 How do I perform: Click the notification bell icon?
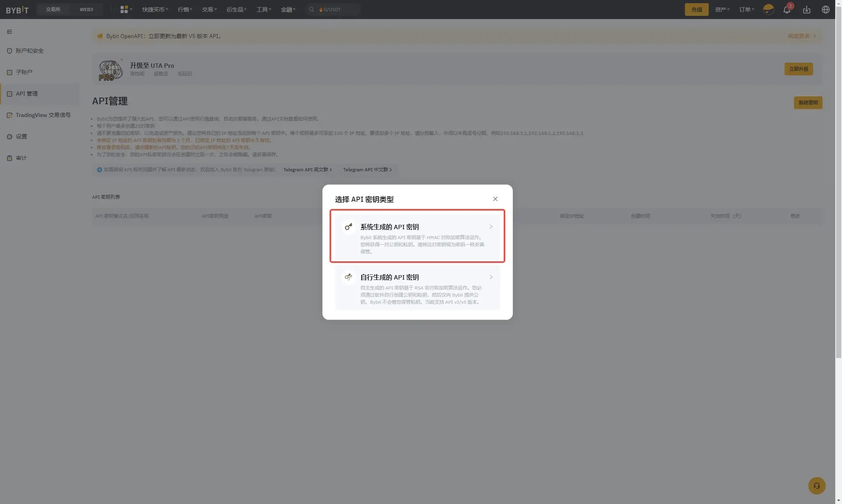(787, 10)
